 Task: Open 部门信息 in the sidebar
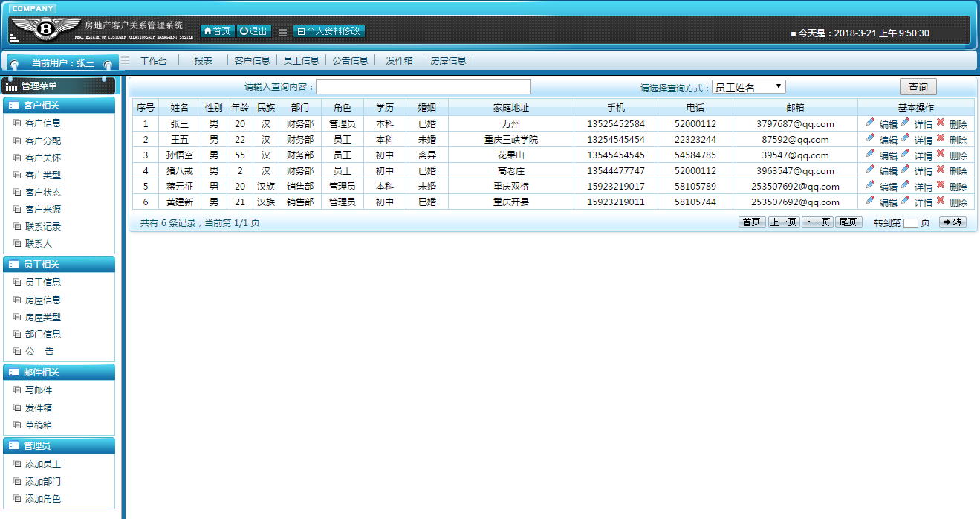pos(43,334)
